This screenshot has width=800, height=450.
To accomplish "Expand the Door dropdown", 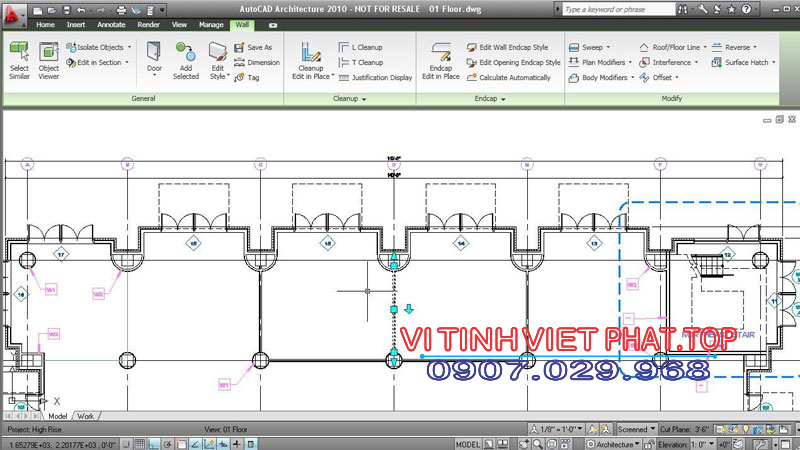I will click(x=154, y=79).
